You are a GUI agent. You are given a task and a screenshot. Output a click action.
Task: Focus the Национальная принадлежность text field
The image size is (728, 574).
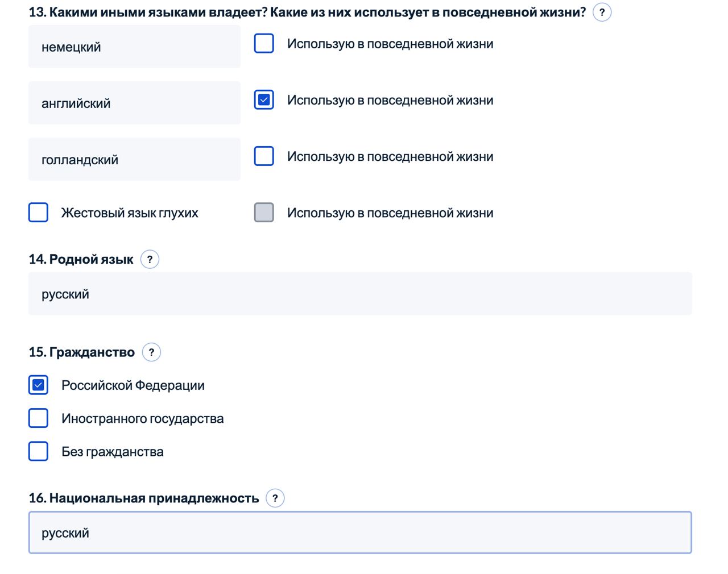tap(359, 533)
